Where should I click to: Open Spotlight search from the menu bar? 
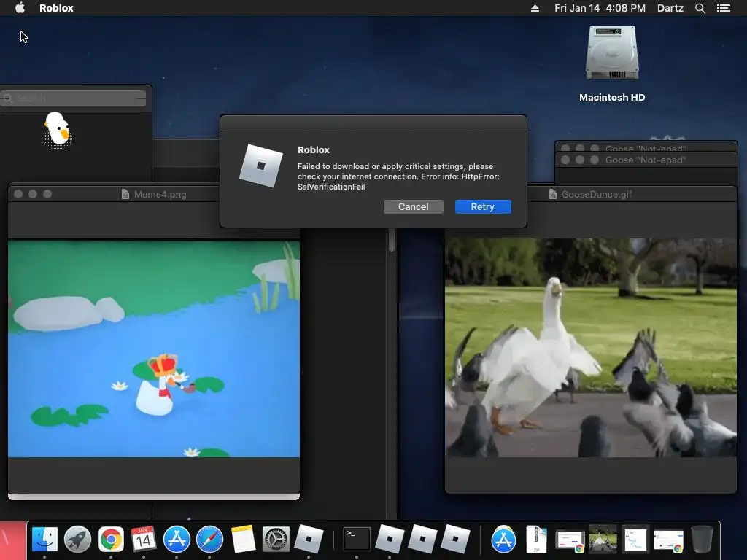click(700, 8)
